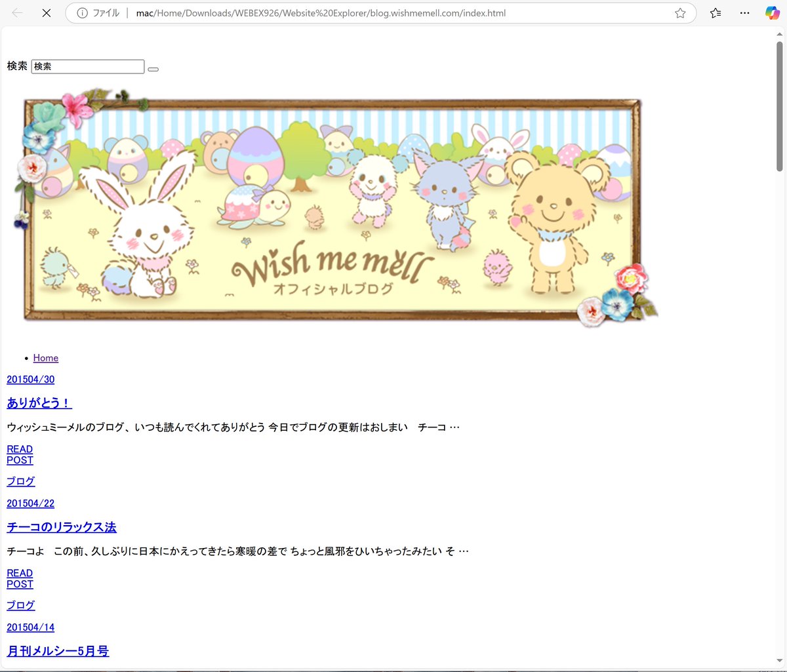
Task: Click the 検索 label text
Action: (x=17, y=66)
